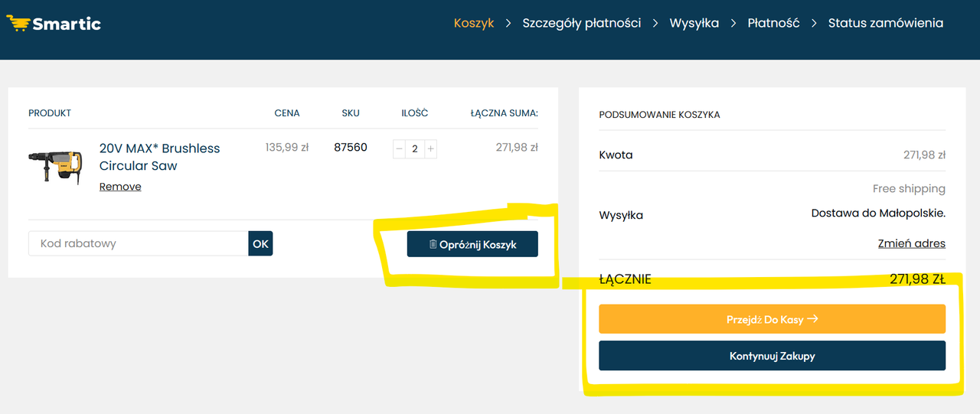Remove the circular saw from the cart
The width and height of the screenshot is (980, 414).
120,187
